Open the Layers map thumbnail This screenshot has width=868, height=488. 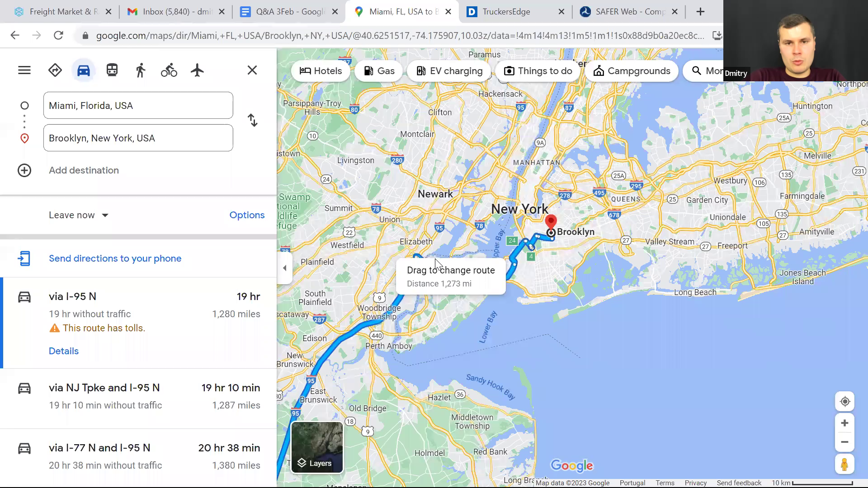tap(317, 447)
